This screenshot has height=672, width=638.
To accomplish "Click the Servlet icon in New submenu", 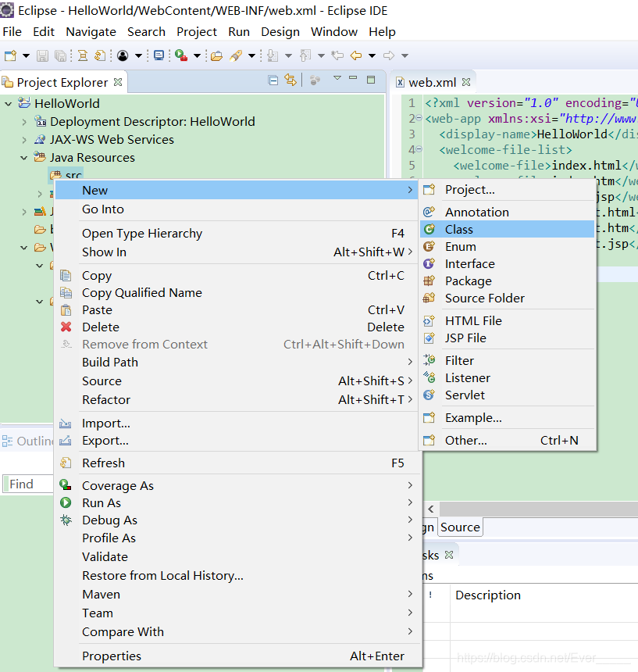I will pos(429,395).
